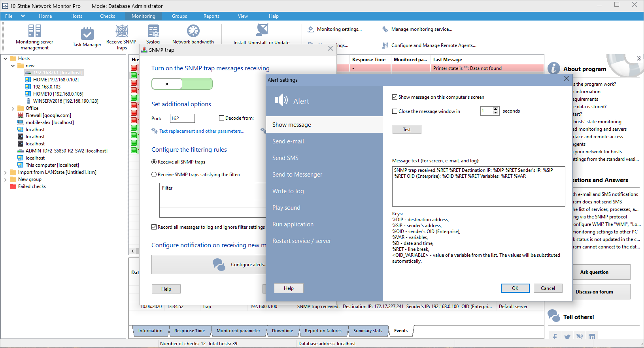Open the File menu dropdown arrow

tap(23, 16)
